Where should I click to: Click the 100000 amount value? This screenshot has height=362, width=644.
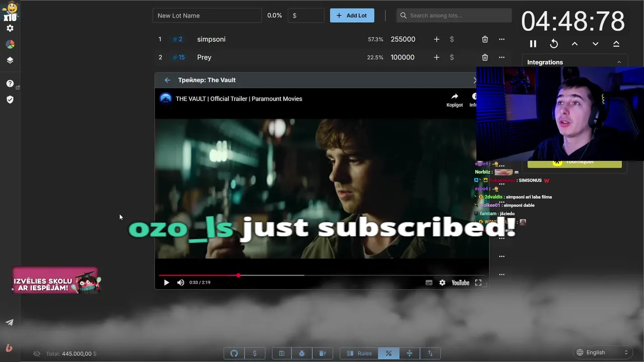point(403,57)
